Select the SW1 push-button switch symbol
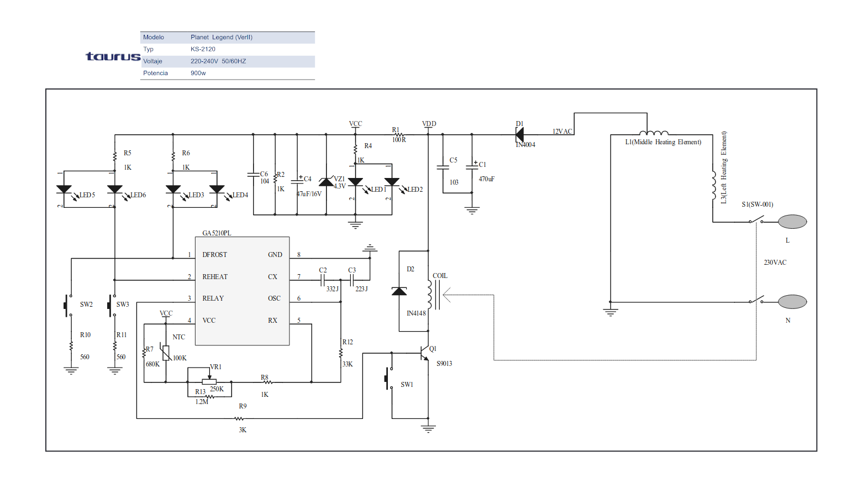 [x=388, y=379]
